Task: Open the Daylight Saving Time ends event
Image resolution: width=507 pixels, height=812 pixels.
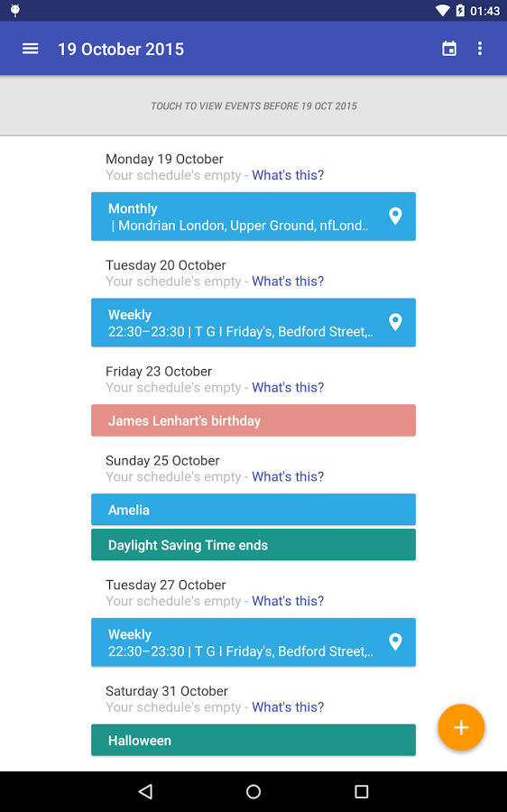Action: (253, 545)
